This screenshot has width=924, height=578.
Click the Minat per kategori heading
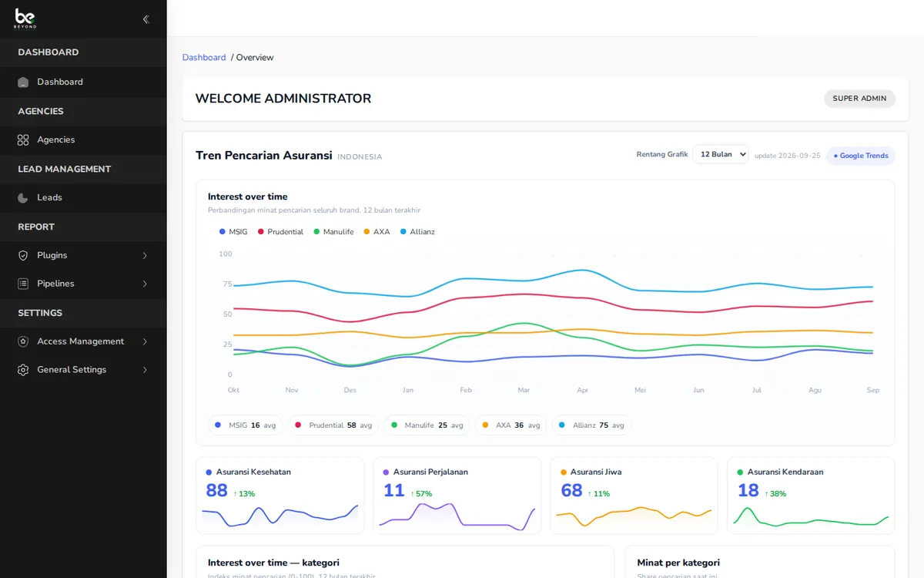click(x=678, y=563)
